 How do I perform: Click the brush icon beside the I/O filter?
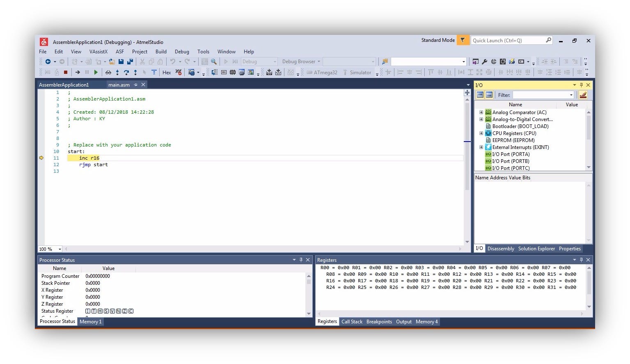click(583, 95)
